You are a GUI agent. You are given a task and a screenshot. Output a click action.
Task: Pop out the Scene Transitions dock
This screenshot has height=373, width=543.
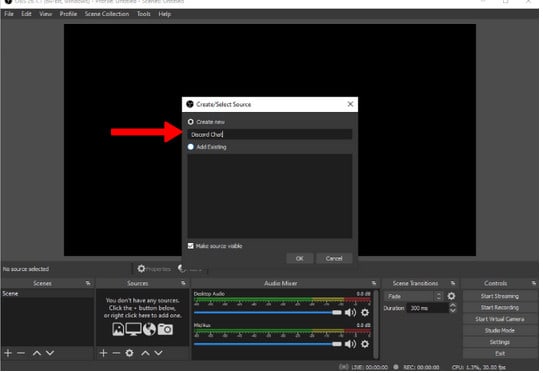pyautogui.click(x=453, y=284)
